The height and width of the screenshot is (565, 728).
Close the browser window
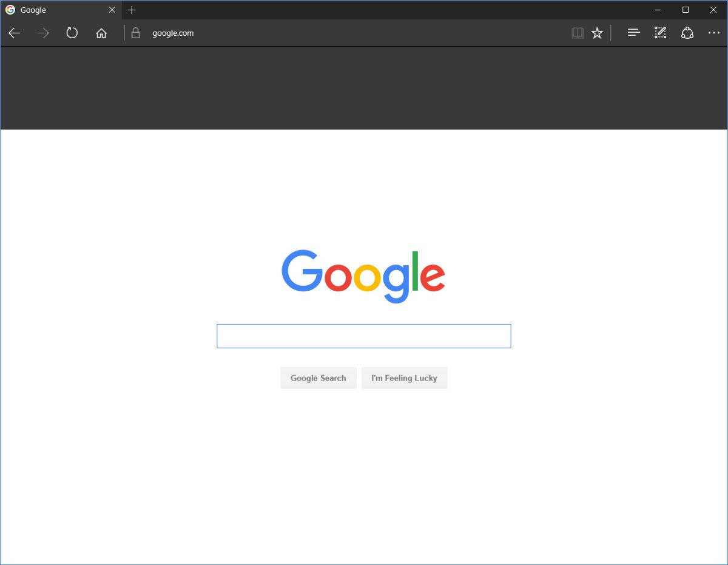tap(713, 10)
